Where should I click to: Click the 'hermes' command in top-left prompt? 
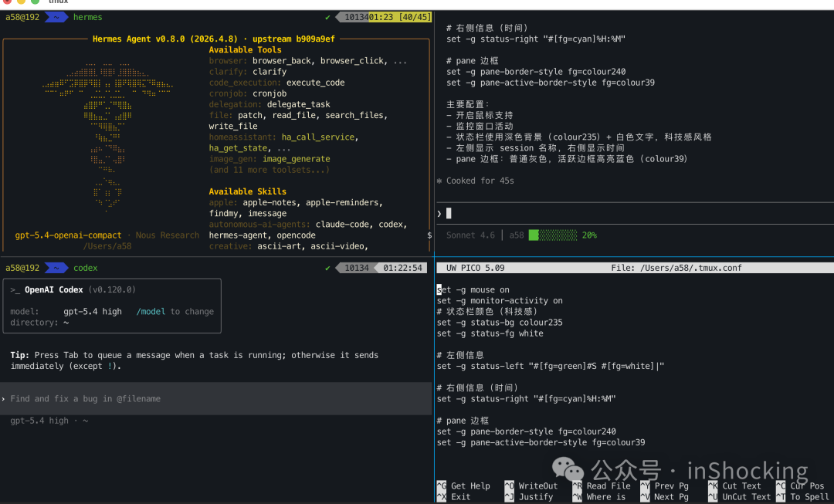coord(88,17)
